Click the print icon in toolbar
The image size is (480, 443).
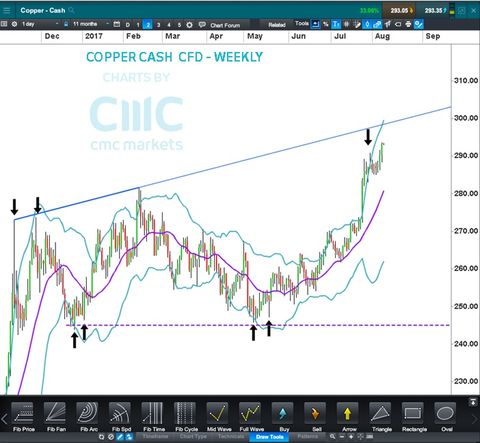[x=408, y=24]
